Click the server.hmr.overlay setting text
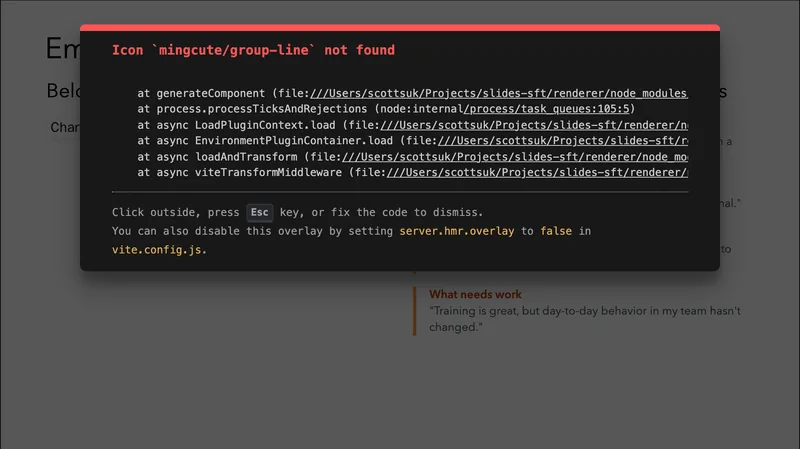Image resolution: width=800 pixels, height=449 pixels. click(456, 231)
